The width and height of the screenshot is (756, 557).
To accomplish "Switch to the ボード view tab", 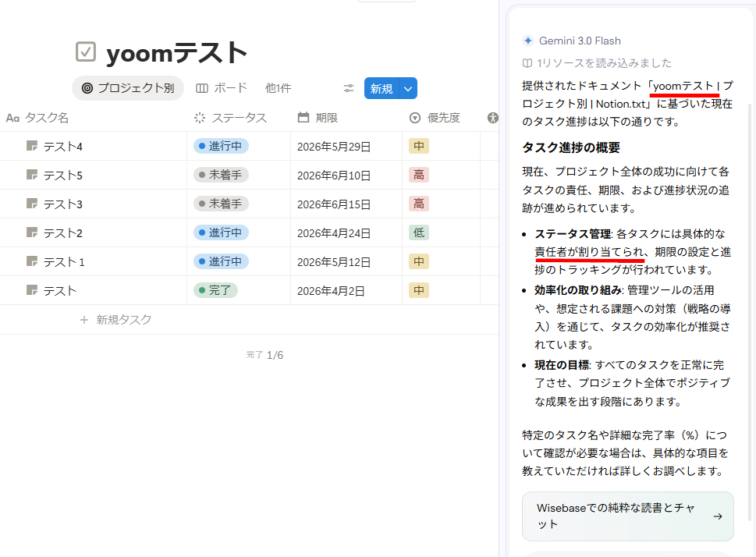I will tap(222, 88).
